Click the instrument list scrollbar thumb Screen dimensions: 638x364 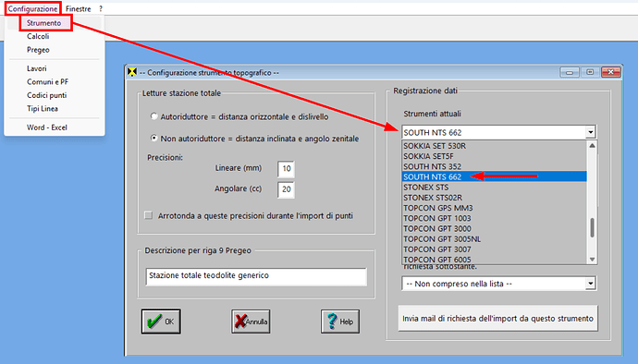click(592, 228)
